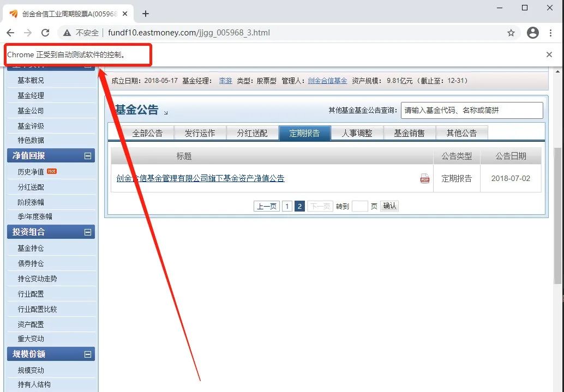Bookmark this page with the star icon
564x392 pixels.
(x=511, y=33)
